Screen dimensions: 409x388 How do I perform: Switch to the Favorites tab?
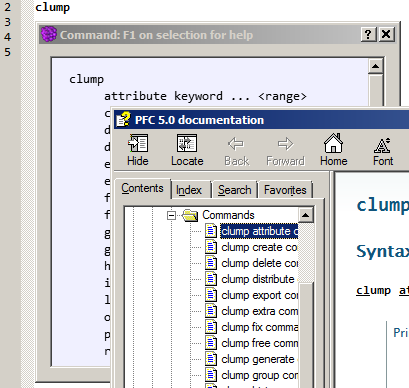tap(285, 190)
